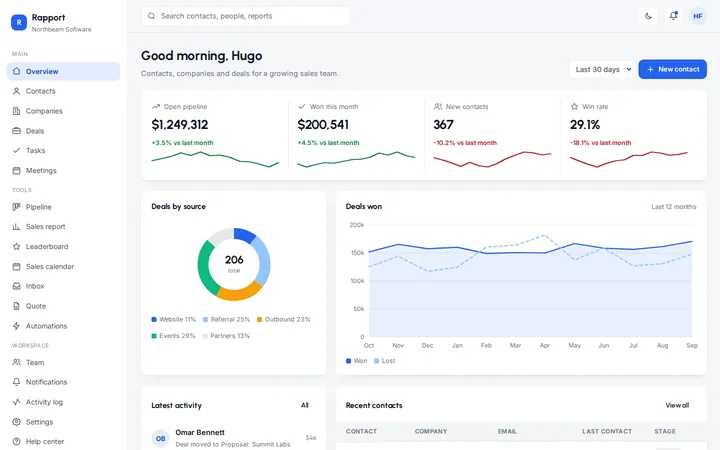Click the Contacts person icon
Image resolution: width=720 pixels, height=450 pixels.
point(17,91)
